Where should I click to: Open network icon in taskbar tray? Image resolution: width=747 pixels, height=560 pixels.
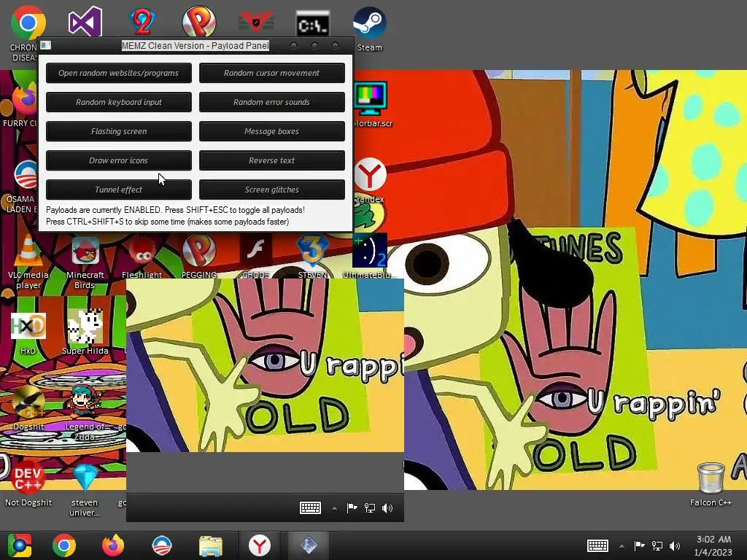(657, 546)
